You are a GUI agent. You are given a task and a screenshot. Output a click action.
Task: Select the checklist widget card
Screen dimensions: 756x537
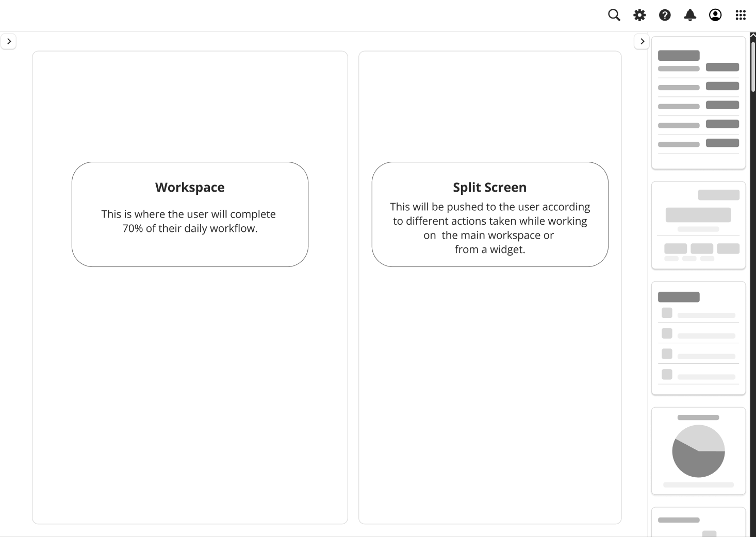[x=698, y=338]
